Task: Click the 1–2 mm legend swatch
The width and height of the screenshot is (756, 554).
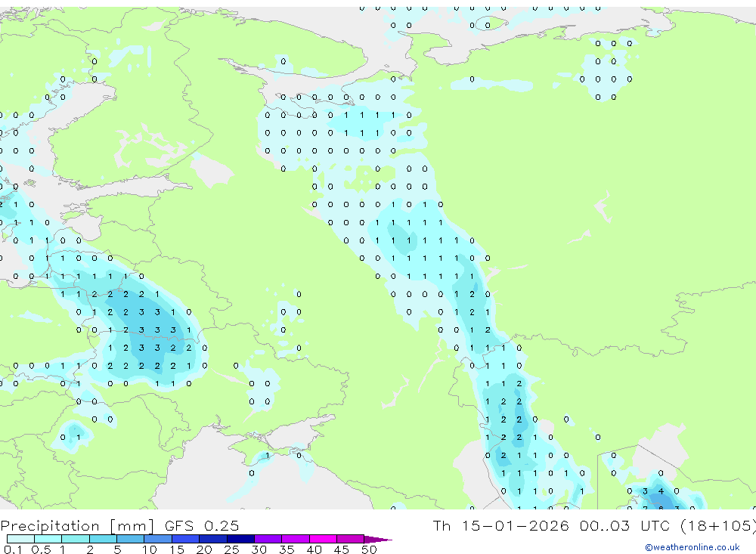Action: (x=76, y=539)
